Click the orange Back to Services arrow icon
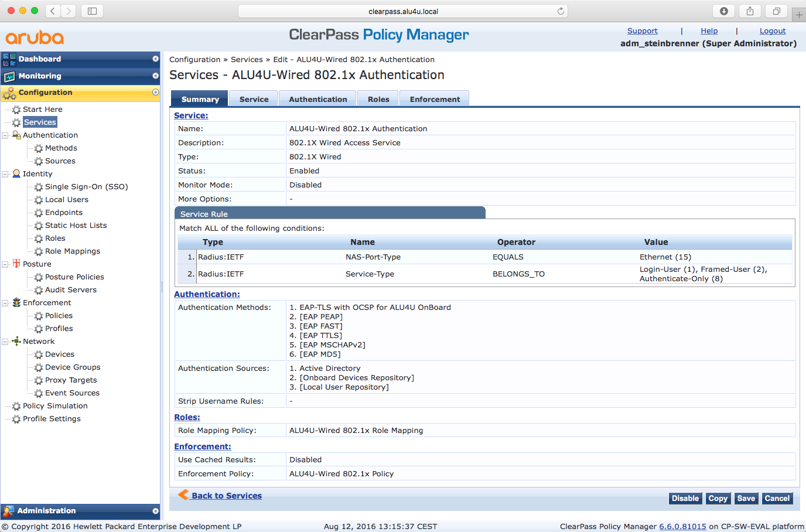The image size is (806, 532). 183,495
